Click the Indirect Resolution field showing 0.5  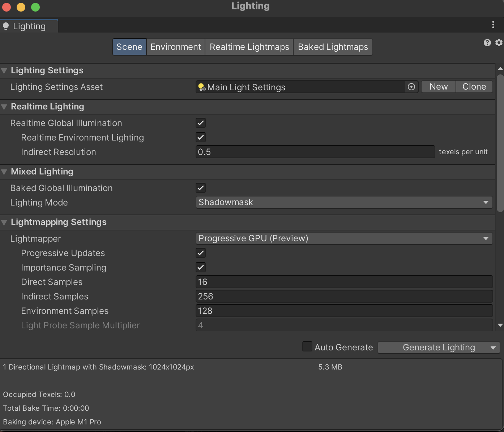point(315,152)
